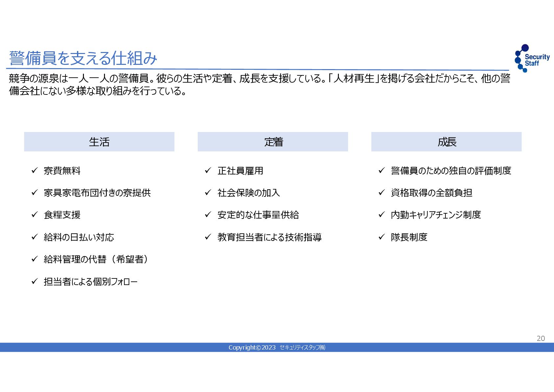Click the text 資格取得の全額負担

click(432, 193)
